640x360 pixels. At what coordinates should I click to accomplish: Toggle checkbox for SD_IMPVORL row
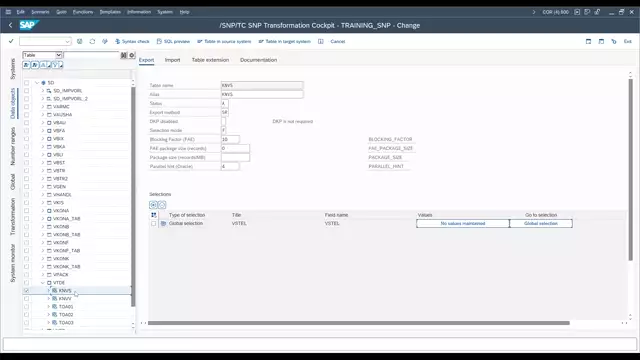pyautogui.click(x=27, y=91)
